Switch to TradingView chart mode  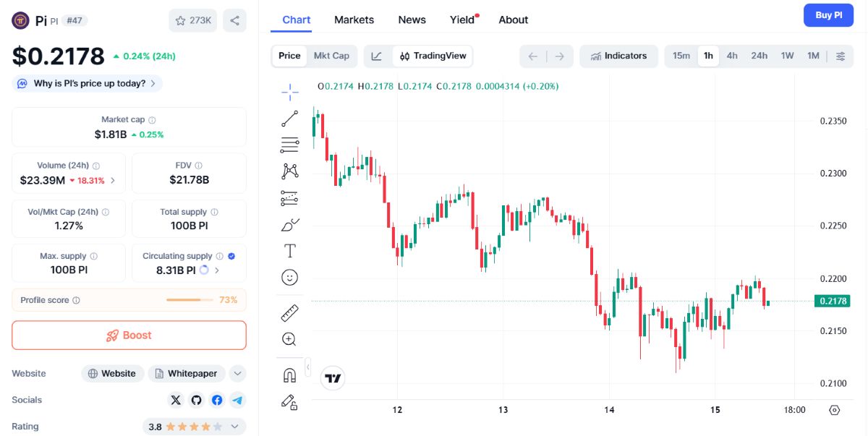(x=433, y=56)
